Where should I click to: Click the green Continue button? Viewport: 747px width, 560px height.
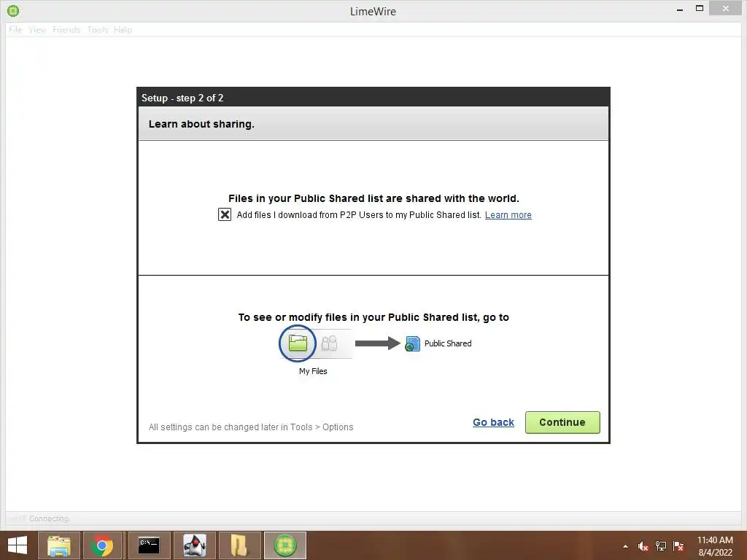(x=562, y=422)
